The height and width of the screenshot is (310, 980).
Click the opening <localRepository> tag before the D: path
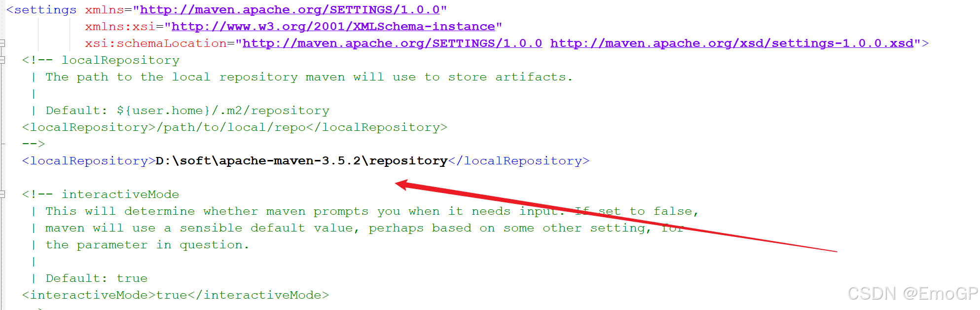coord(89,161)
